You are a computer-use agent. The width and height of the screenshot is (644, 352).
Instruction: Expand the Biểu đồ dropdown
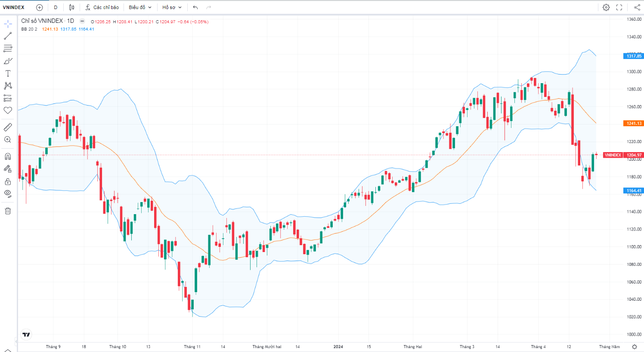[140, 7]
